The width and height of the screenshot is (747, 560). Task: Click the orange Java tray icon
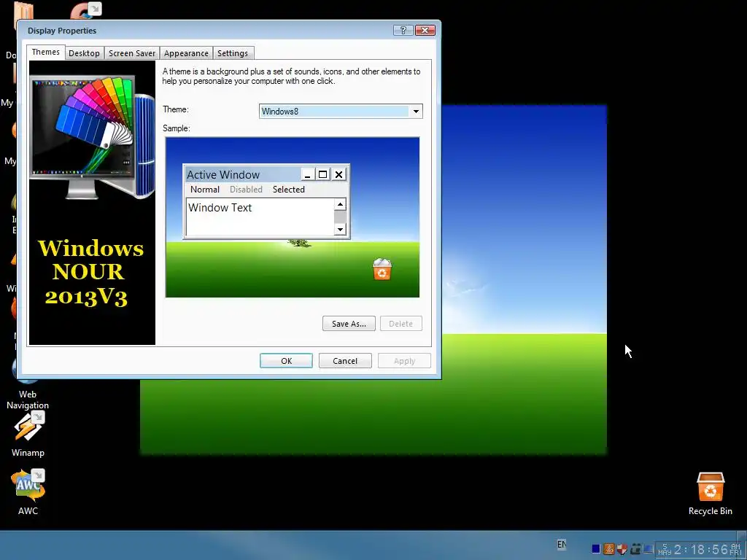tap(608, 549)
